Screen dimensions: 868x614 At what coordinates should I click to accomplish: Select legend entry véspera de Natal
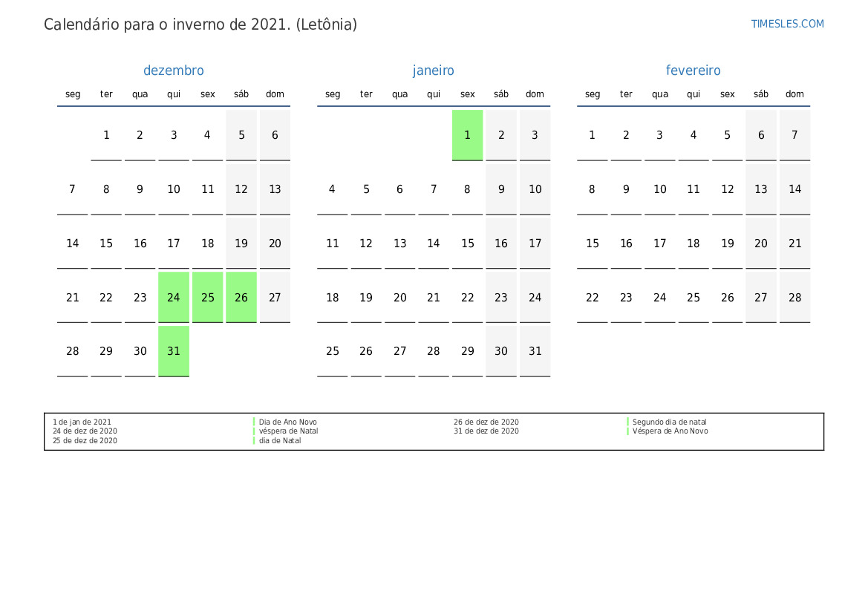pos(288,431)
